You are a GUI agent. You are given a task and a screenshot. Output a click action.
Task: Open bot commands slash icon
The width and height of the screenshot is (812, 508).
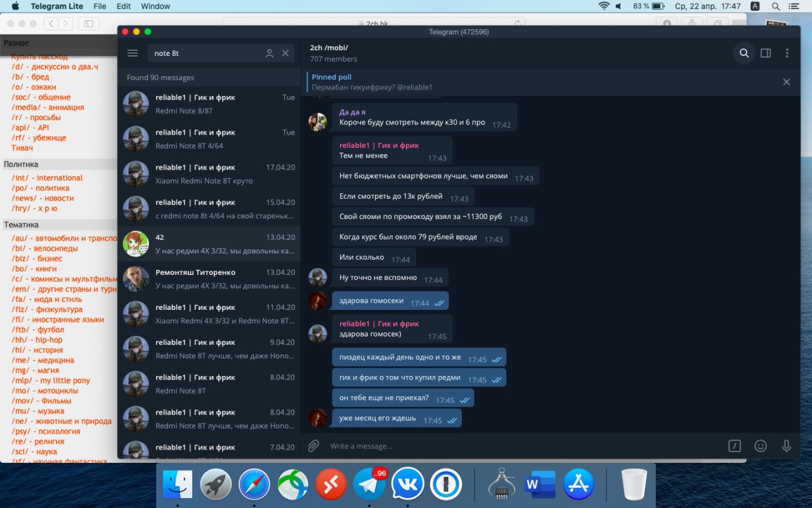(x=735, y=446)
